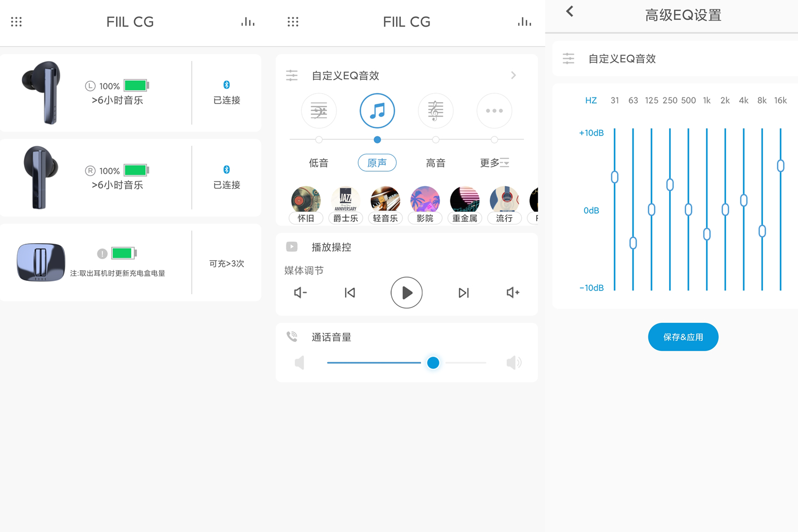The image size is (798, 532).
Task: Tap right earbud battery indicator
Action: tap(136, 170)
